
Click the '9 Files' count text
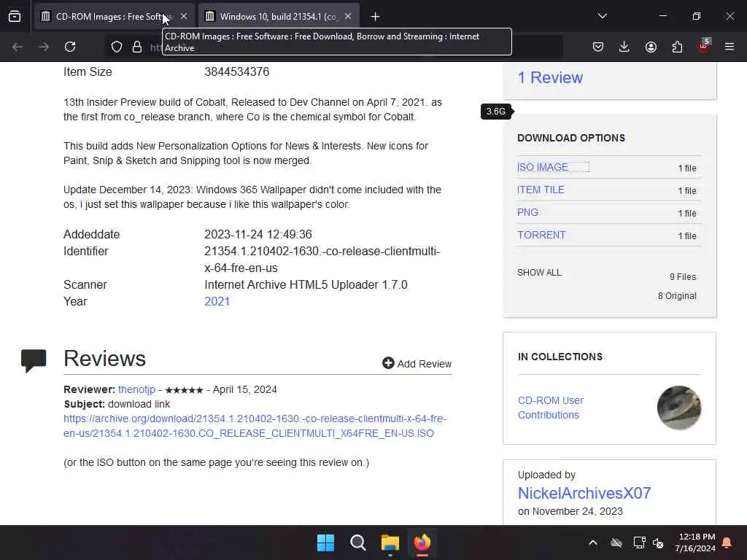click(683, 276)
